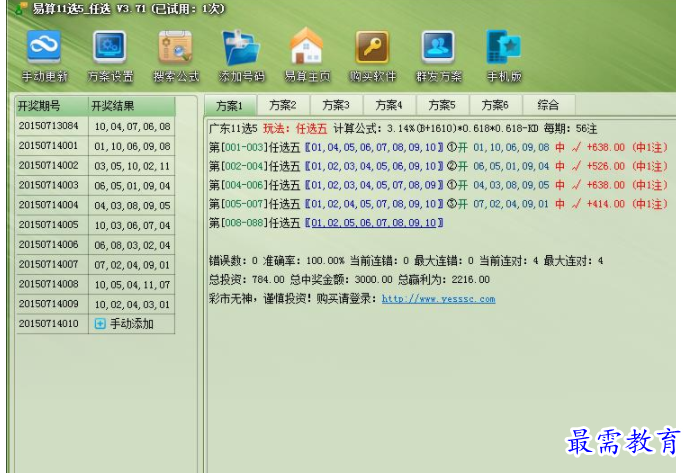This screenshot has width=689, height=473.
Task: Click the plus icon beside 手动添加
Action: coord(100,324)
